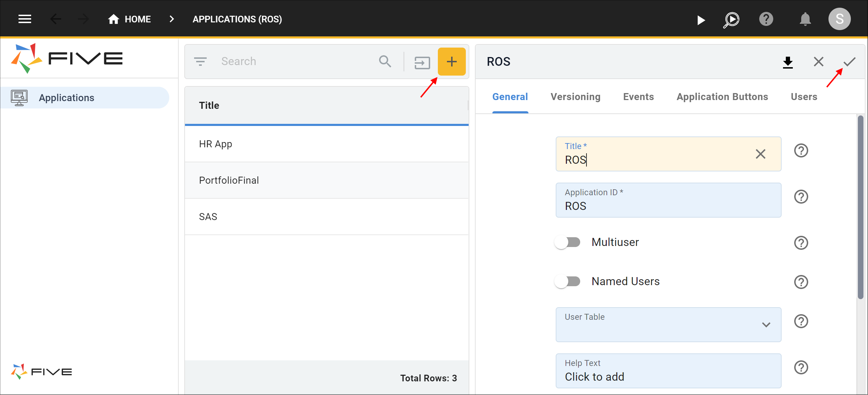The image size is (868, 395).
Task: Open help for Multiuser
Action: coord(801,243)
